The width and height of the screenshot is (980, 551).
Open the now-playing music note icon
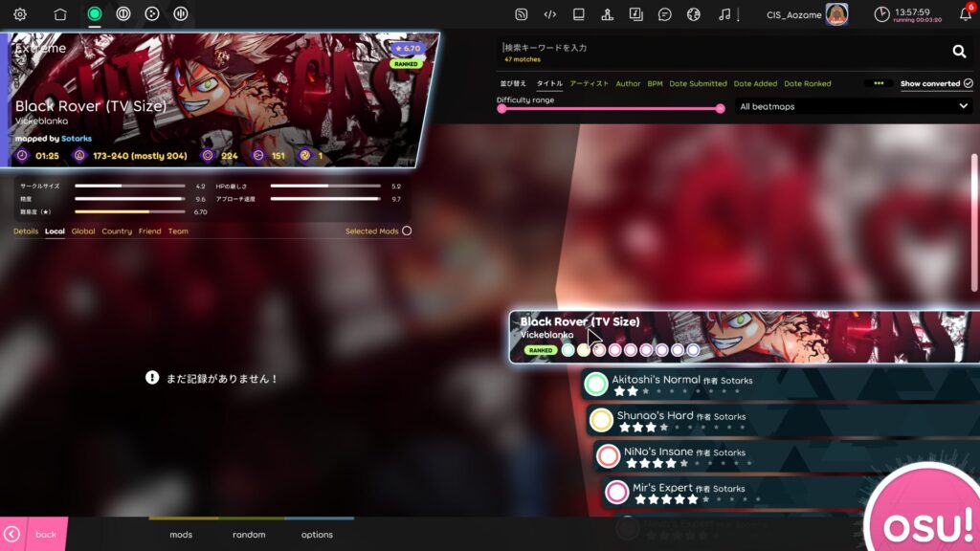click(724, 14)
